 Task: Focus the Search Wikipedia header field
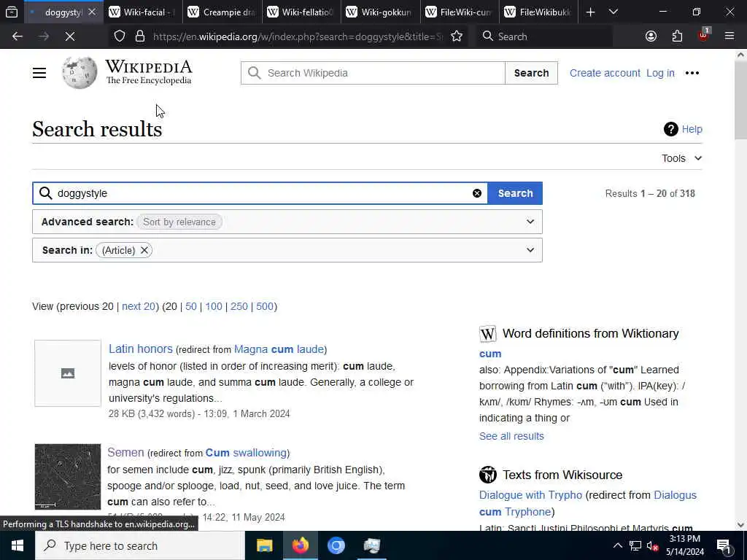click(x=373, y=73)
